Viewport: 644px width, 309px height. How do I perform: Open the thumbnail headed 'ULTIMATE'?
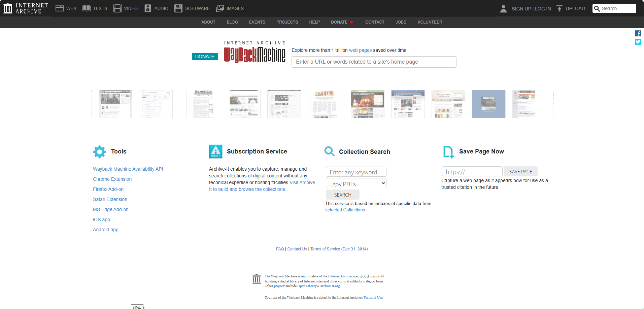point(203,104)
